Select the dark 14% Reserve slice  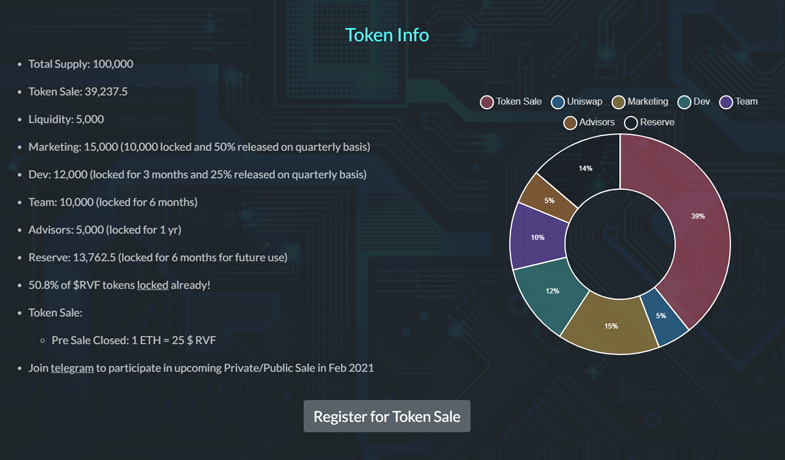(585, 167)
